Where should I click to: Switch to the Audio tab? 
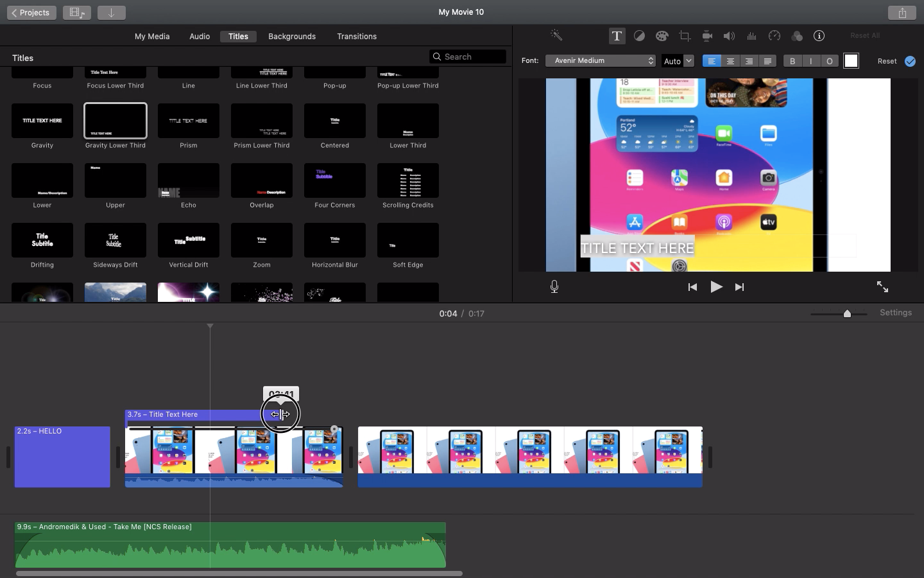tap(200, 37)
